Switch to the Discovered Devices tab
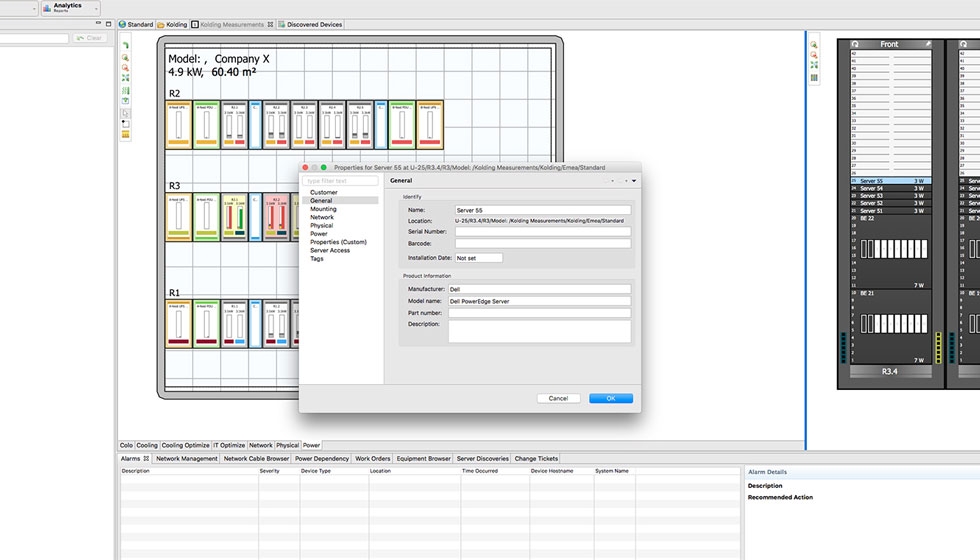The width and height of the screenshot is (980, 560). [x=314, y=24]
